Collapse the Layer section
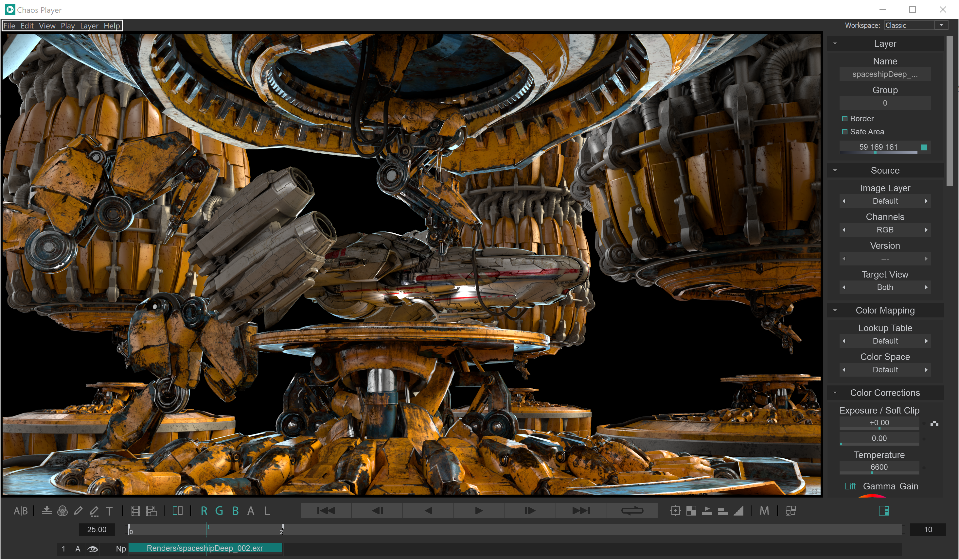This screenshot has width=959, height=560. tap(835, 44)
